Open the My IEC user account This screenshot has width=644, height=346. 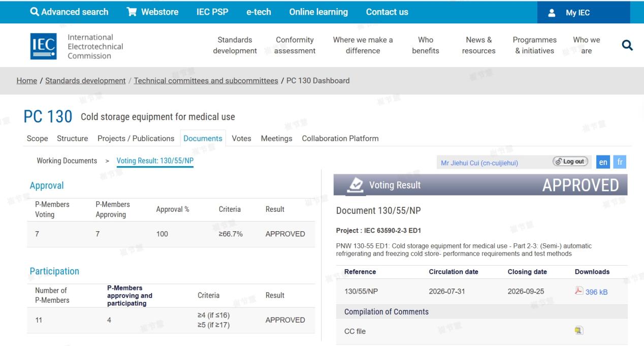tap(584, 13)
